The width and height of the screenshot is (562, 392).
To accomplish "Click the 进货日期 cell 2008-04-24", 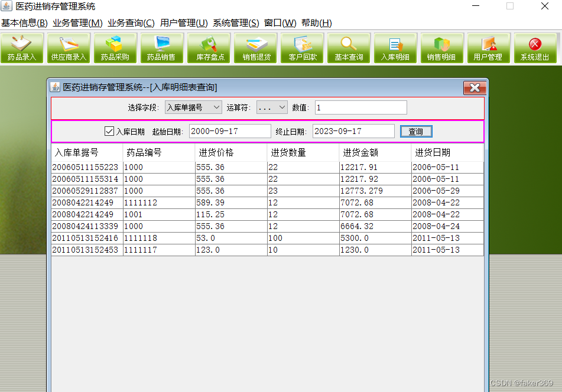I will (x=447, y=226).
